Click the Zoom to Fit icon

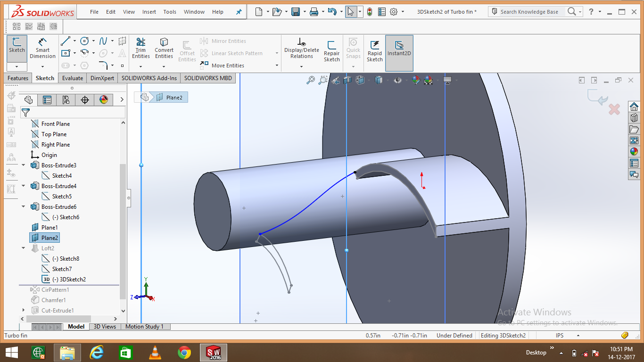pos(311,80)
